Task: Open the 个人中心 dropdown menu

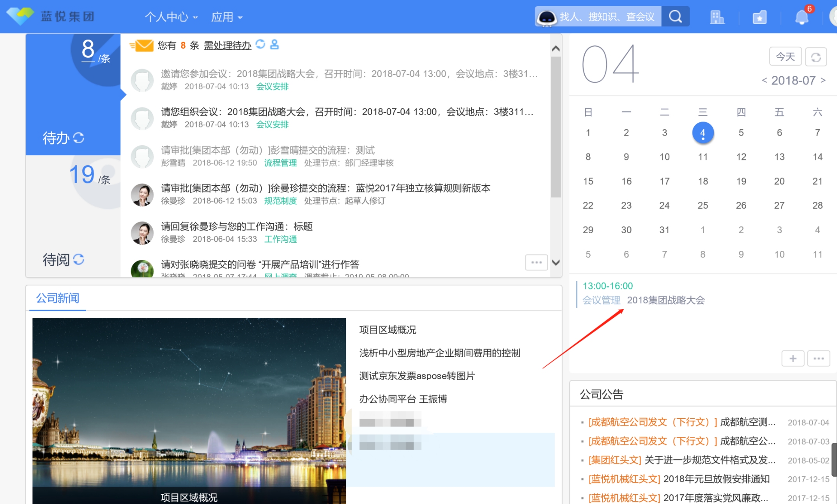Action: pyautogui.click(x=171, y=17)
